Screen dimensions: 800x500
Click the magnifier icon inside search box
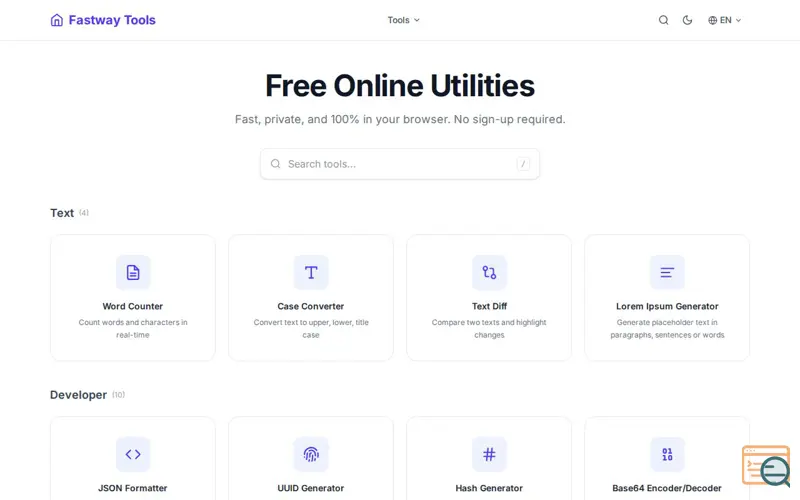[x=276, y=164]
